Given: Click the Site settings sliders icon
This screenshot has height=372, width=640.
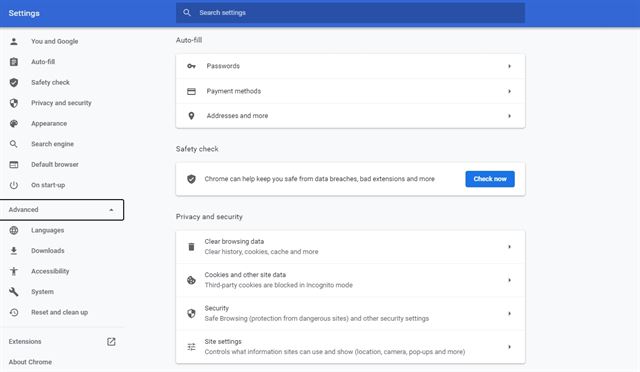Looking at the screenshot, I should [x=191, y=347].
